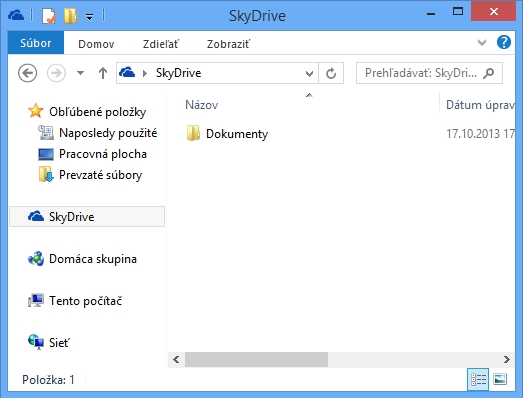Minimize the SkyDrive window
Image resolution: width=523 pixels, height=398 pixels.
431,13
